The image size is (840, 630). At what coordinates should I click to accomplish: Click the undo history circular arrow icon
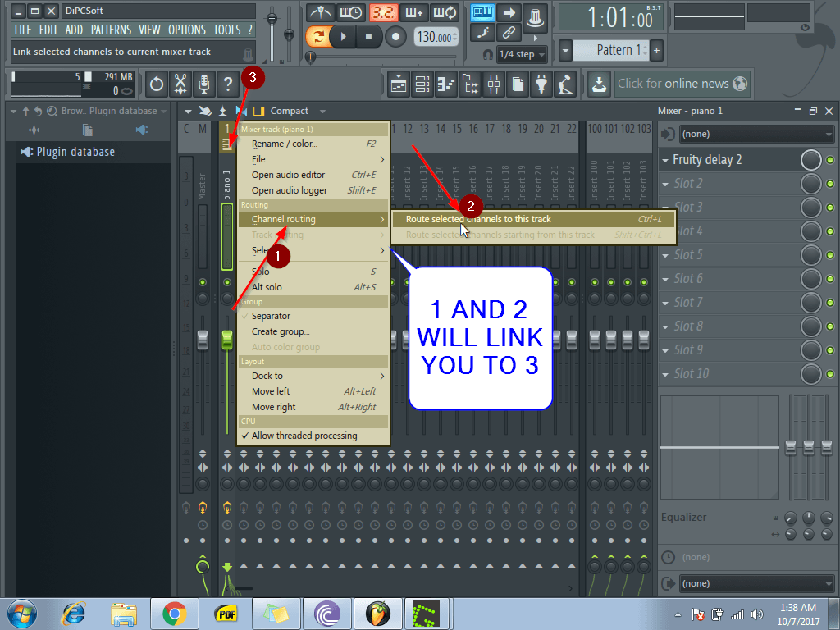pyautogui.click(x=157, y=84)
